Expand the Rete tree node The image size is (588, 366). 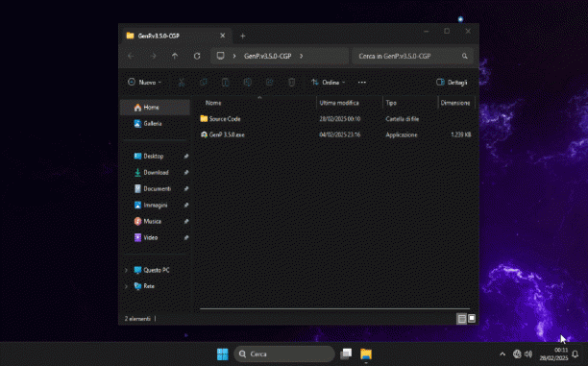click(126, 286)
